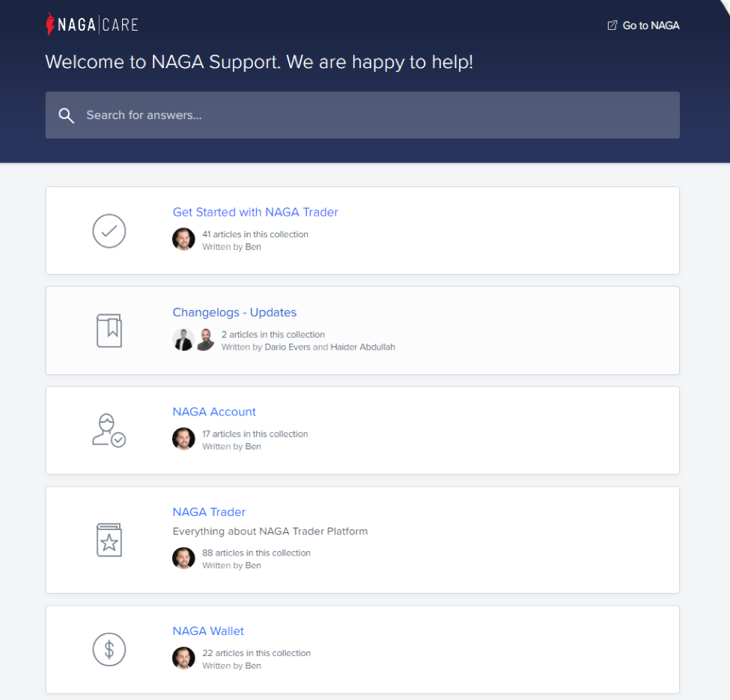Click 'Everything about NAGA Trader Platform' description
730x700 pixels.
[270, 531]
